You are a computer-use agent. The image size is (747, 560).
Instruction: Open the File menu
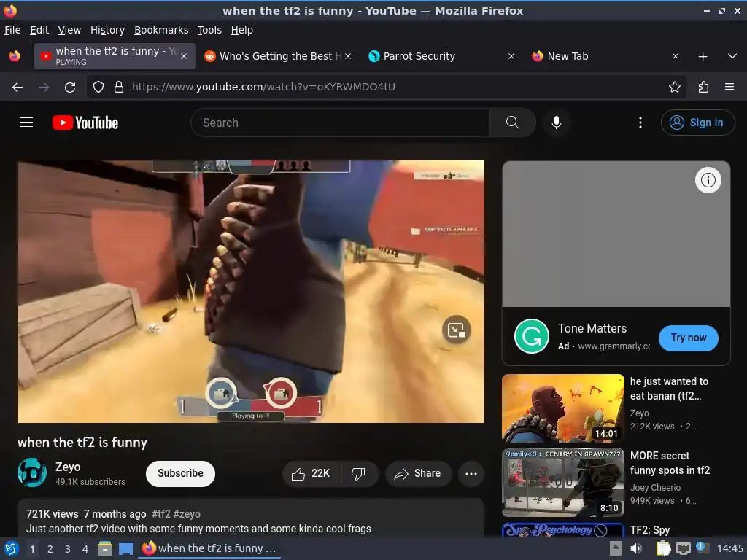tap(12, 30)
